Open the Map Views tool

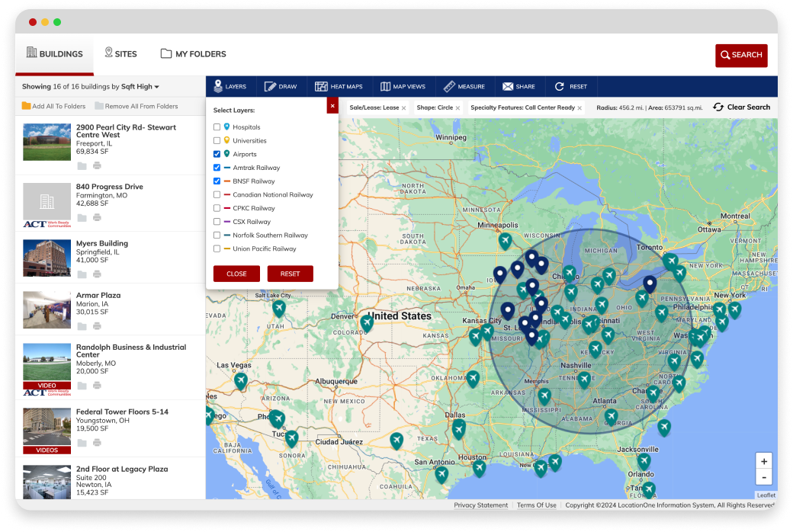(x=403, y=86)
